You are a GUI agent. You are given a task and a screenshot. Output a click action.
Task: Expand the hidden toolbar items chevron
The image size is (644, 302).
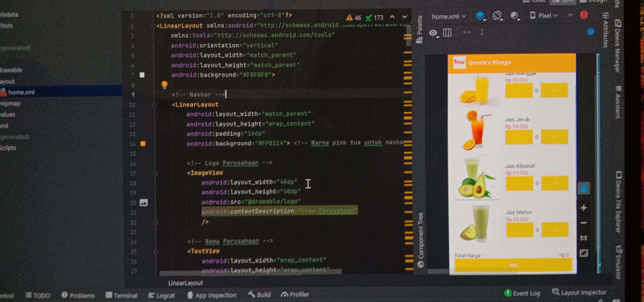[570, 15]
